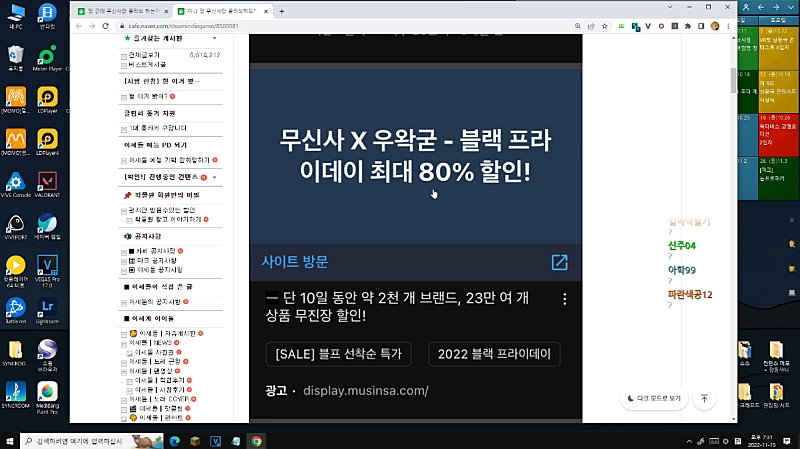800x449 pixels.
Task: Expand the favorite boards star section dropdown
Action: pyautogui.click(x=214, y=38)
